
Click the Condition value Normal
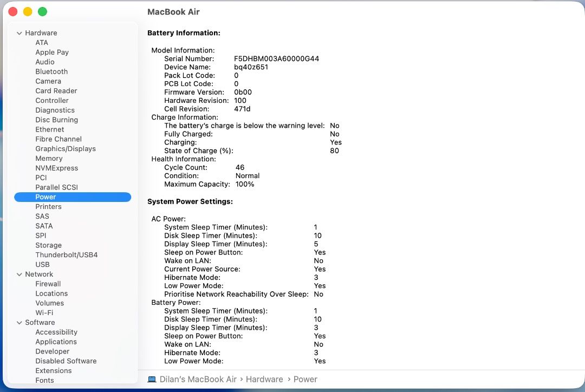pos(248,175)
